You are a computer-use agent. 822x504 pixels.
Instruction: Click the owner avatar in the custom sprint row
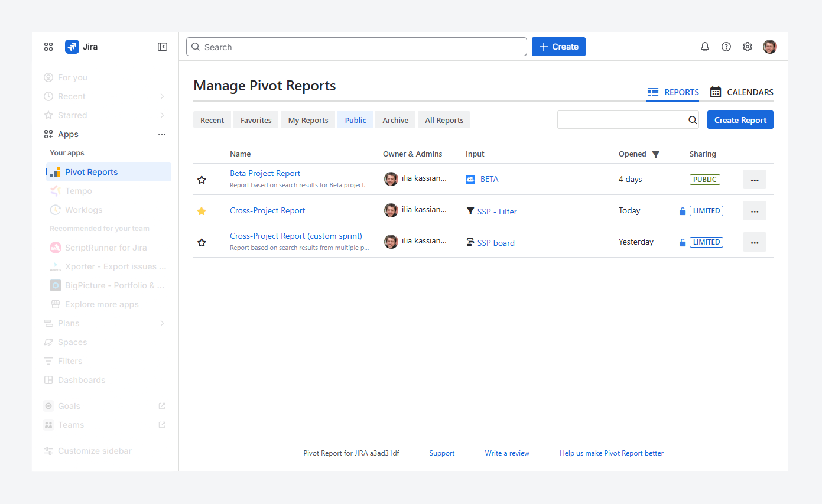391,242
